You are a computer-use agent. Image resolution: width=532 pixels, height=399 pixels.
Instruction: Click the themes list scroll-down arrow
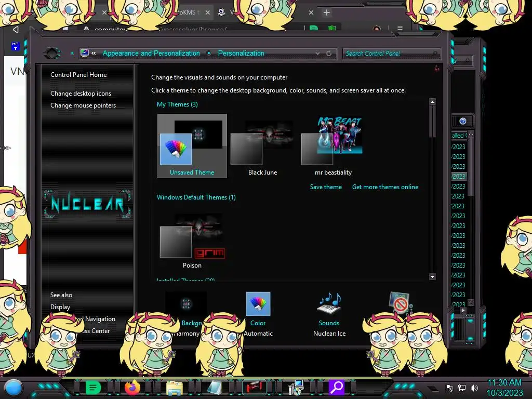point(432,277)
